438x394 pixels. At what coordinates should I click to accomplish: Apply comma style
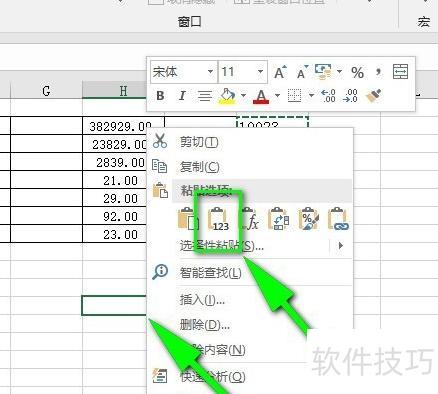(378, 71)
